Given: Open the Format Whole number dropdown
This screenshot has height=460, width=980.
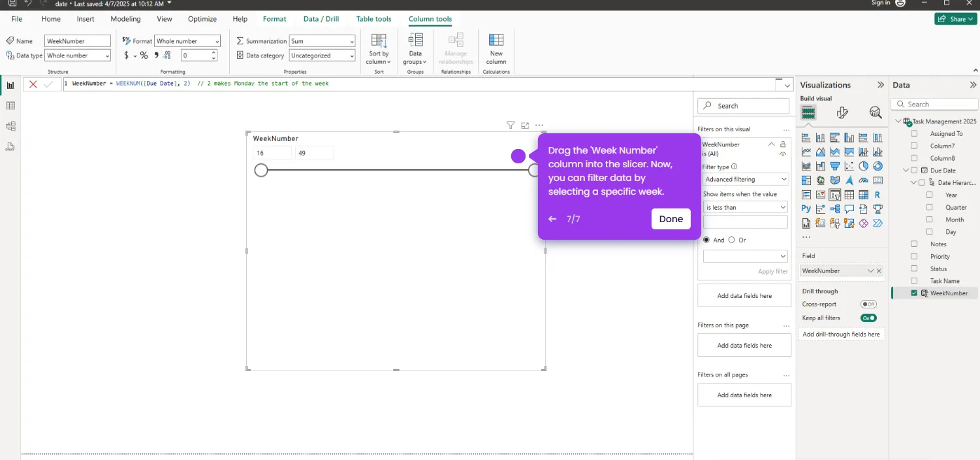Looking at the screenshot, I should click(x=187, y=41).
